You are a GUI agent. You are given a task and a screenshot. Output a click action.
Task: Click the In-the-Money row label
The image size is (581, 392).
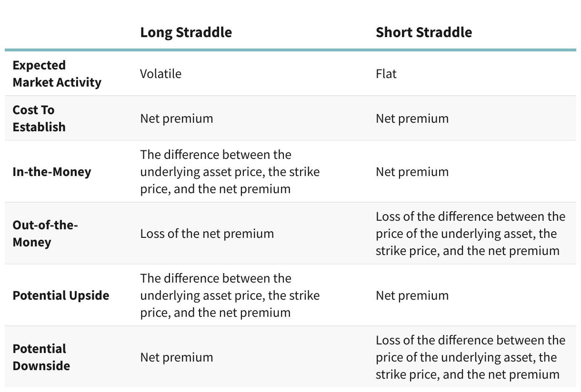(x=51, y=172)
